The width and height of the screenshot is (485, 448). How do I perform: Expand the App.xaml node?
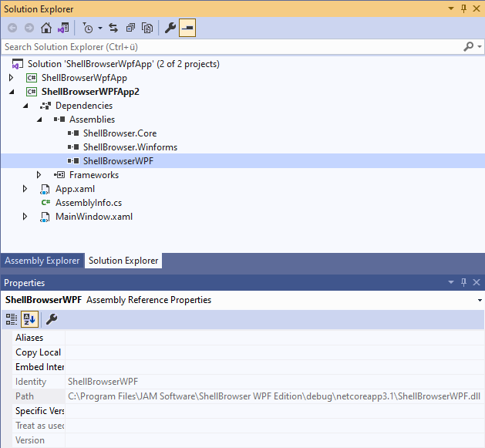click(25, 189)
